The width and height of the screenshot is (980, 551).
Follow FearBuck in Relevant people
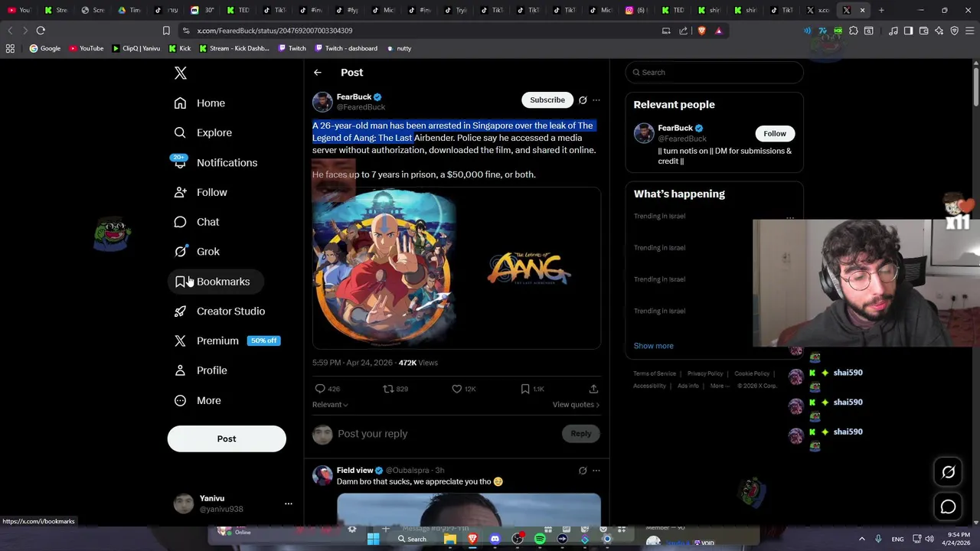click(x=775, y=134)
